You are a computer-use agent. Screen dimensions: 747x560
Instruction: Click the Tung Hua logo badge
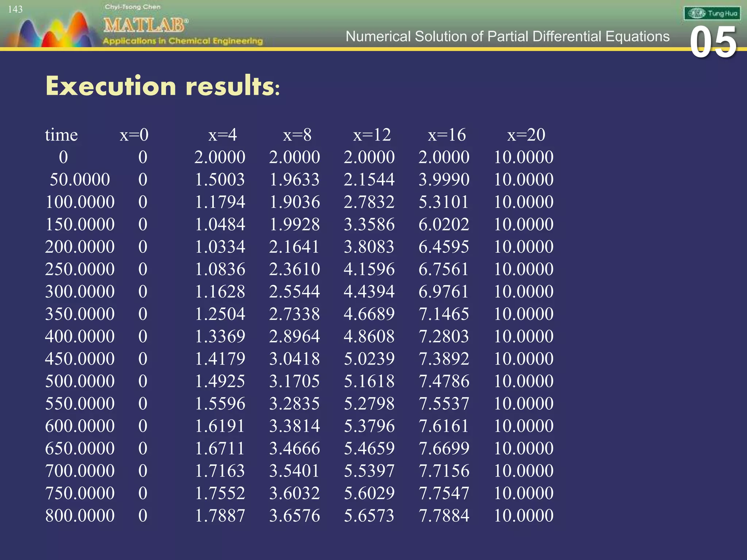pyautogui.click(x=712, y=13)
